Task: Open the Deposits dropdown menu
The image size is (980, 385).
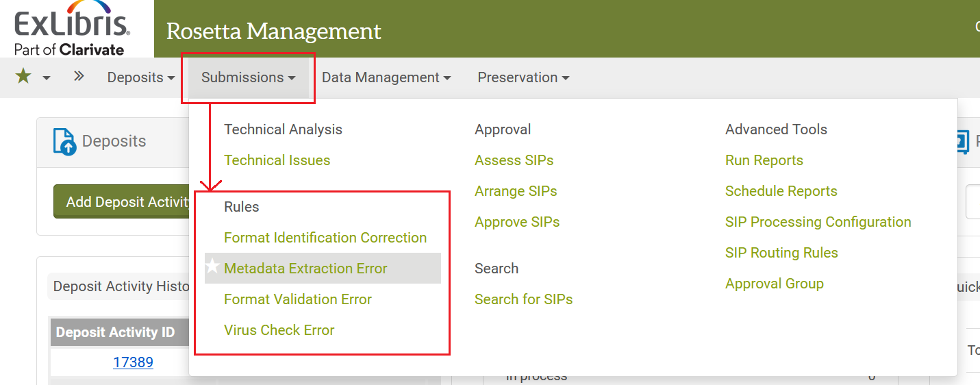Action: point(141,77)
